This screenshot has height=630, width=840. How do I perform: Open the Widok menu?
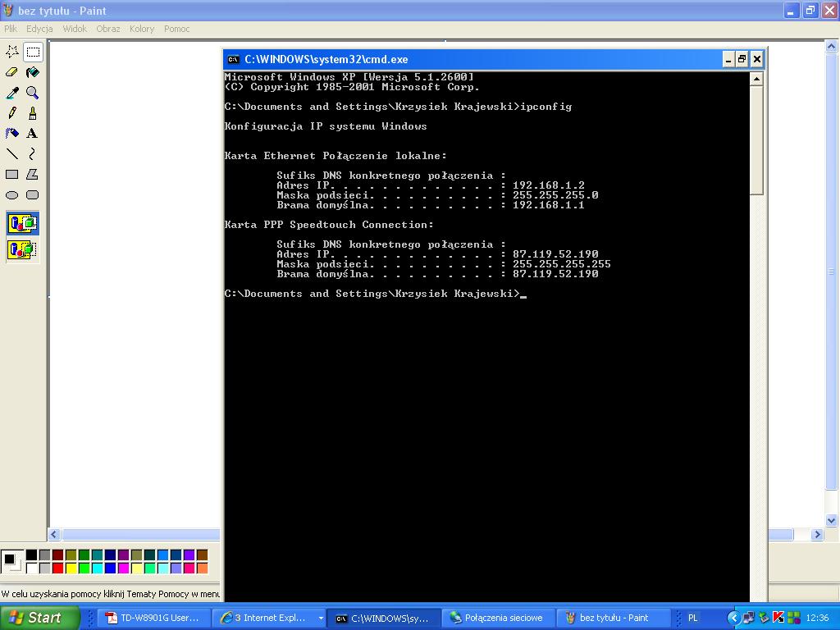[75, 29]
